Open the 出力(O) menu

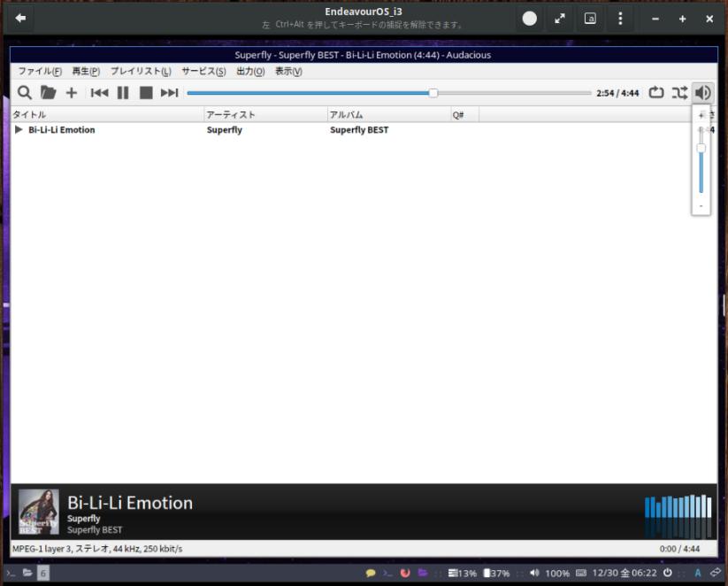click(x=250, y=71)
